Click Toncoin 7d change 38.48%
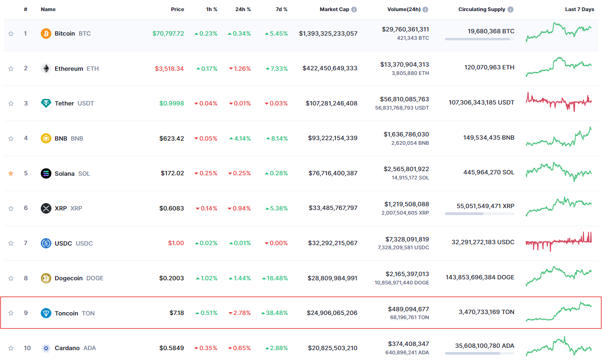 tap(275, 313)
